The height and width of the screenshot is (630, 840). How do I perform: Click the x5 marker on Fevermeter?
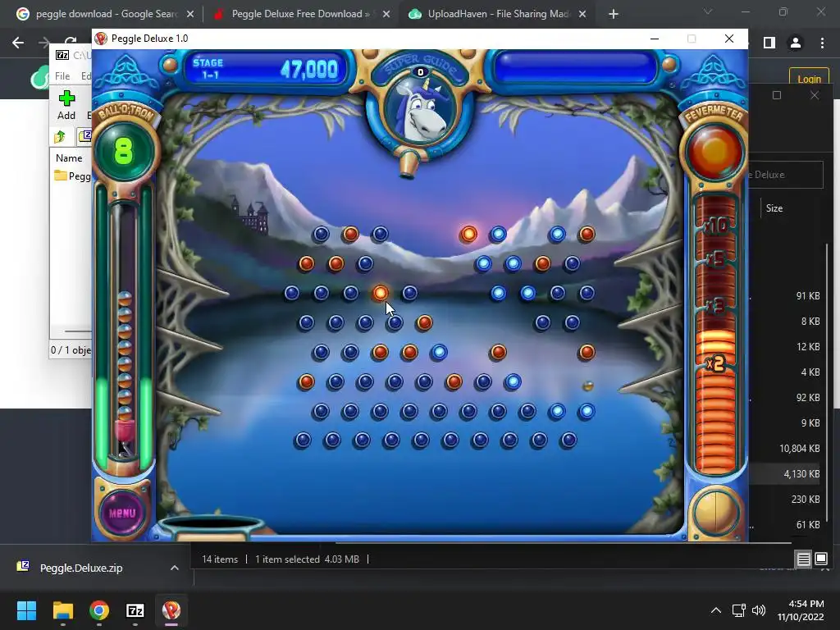(715, 260)
